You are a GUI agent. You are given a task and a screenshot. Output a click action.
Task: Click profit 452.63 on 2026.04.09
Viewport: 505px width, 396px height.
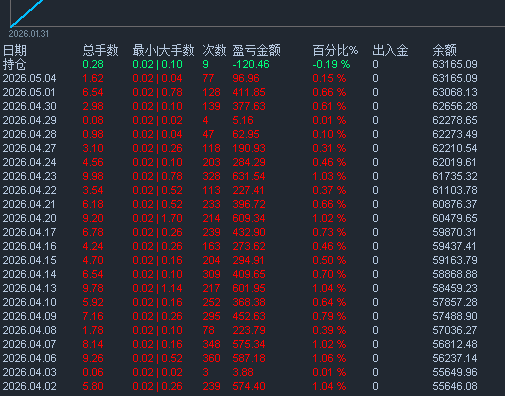[x=249, y=316]
